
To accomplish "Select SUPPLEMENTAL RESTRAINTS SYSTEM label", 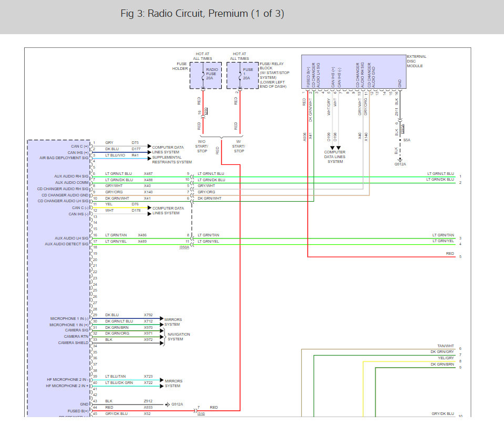I will pyautogui.click(x=172, y=160).
